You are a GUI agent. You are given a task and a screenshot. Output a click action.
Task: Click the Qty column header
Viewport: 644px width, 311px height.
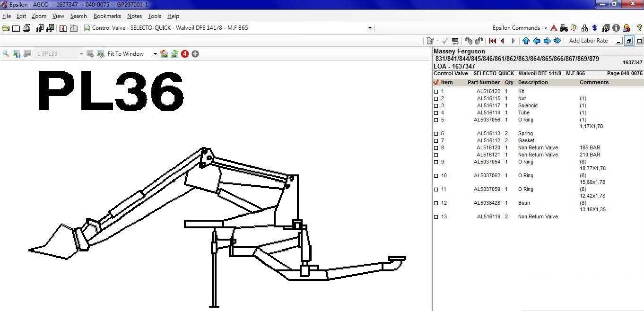(x=509, y=82)
